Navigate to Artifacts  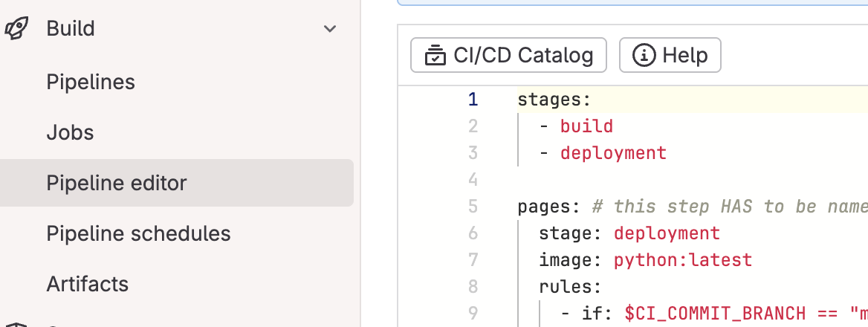pos(88,284)
